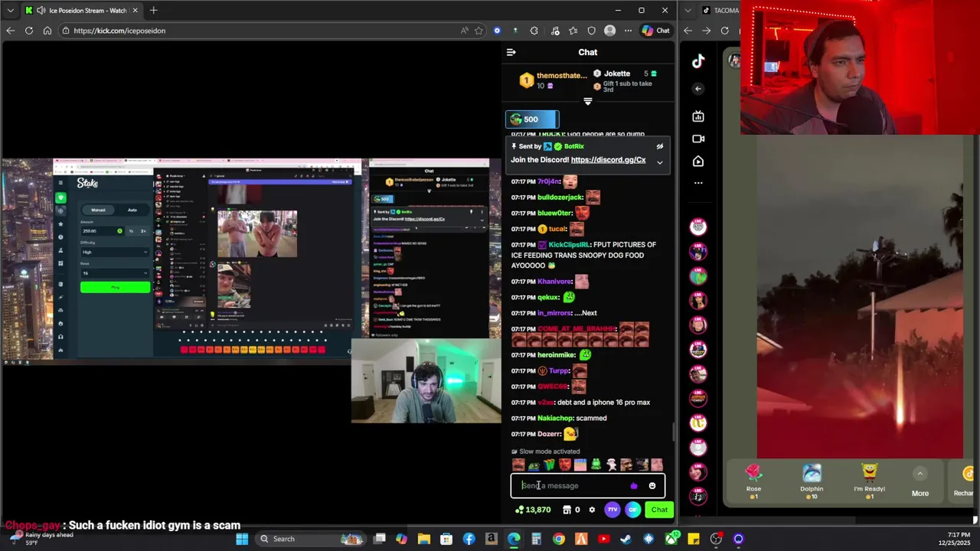
Task: Open Browser essentials shield icon
Action: pos(591,31)
